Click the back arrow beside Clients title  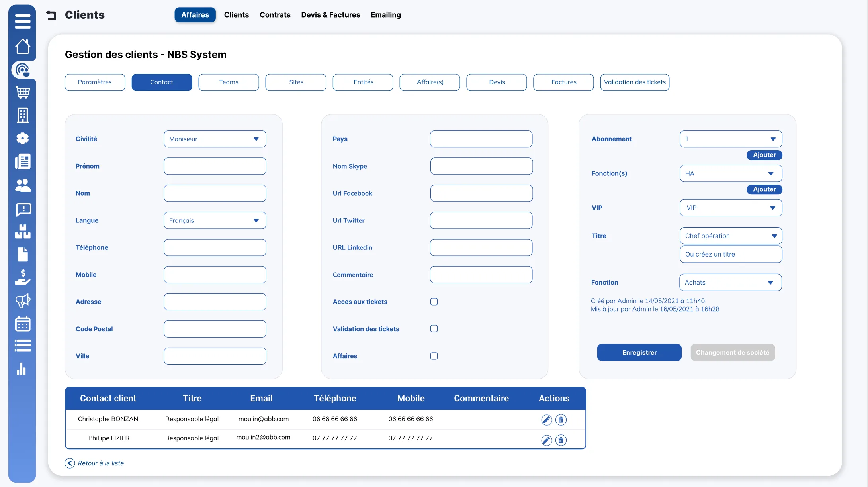[x=51, y=15]
